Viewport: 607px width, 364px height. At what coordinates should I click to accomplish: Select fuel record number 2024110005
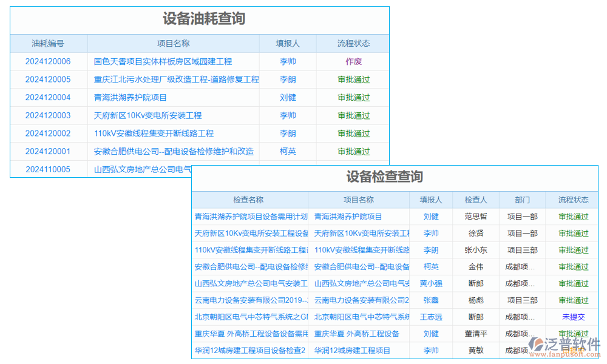coord(49,169)
